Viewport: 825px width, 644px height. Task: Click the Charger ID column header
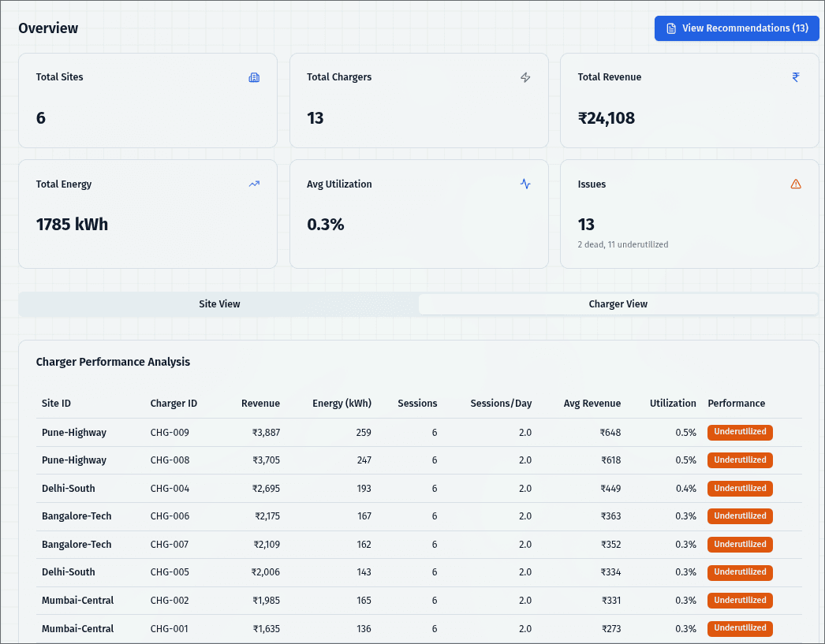coord(174,404)
